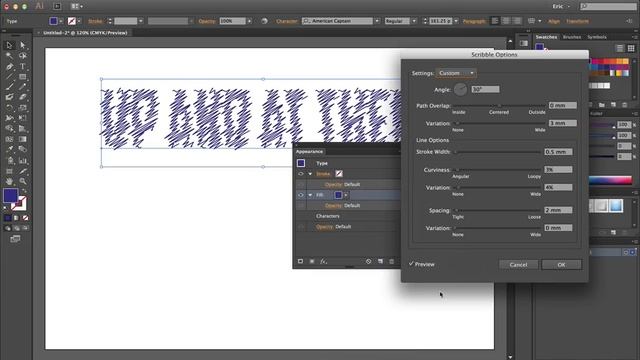Open the fill color dropdown in control bar
640x360 pixels.
coord(61,21)
